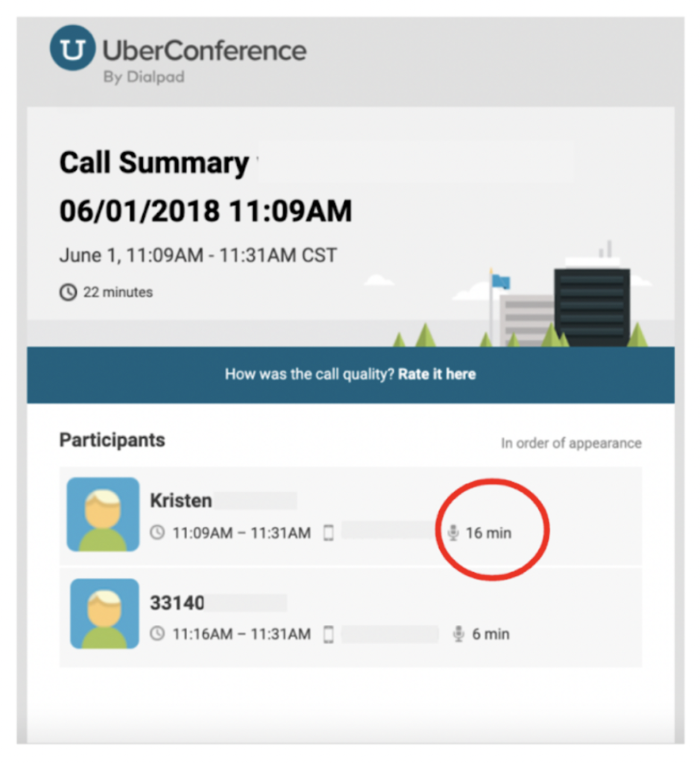Click the In order of appearance label

(572, 443)
